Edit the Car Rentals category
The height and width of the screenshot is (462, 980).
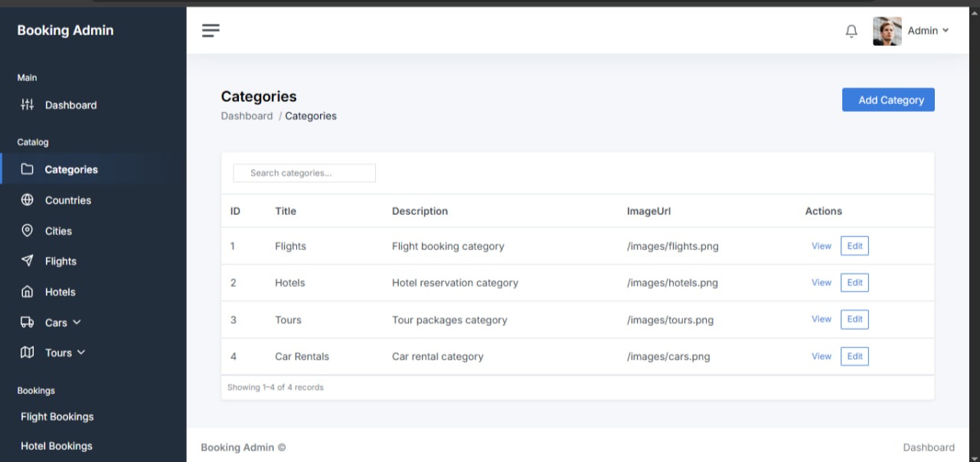click(854, 356)
